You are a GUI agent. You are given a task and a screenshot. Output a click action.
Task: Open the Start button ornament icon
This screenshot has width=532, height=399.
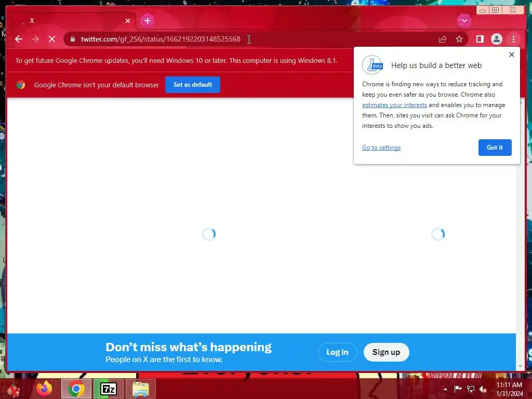(x=13, y=389)
